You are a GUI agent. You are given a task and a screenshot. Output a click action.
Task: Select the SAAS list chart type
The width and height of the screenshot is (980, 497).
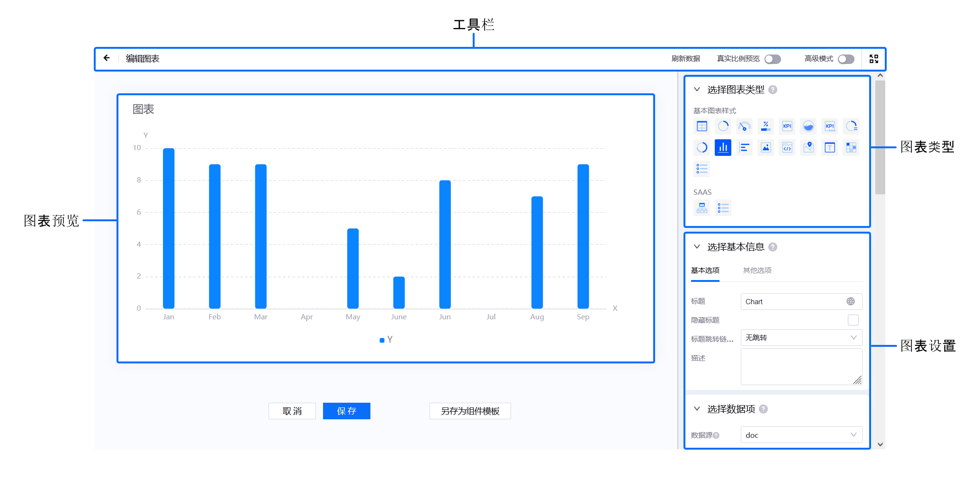[x=723, y=208]
